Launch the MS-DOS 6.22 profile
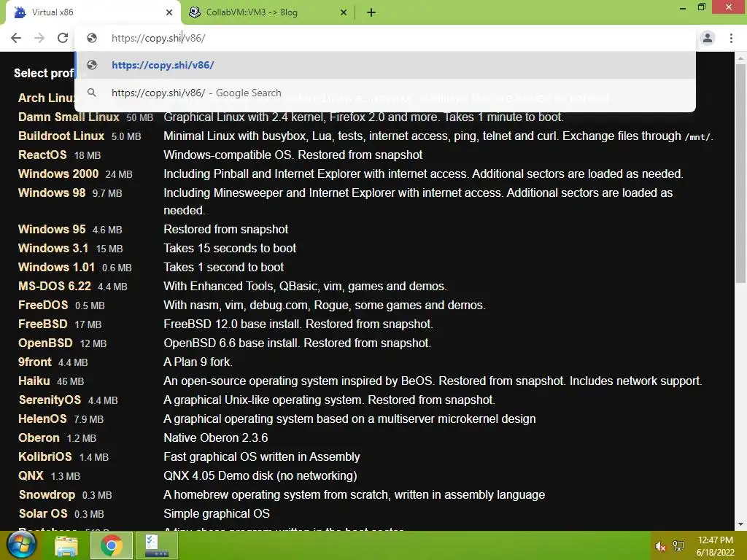 coord(54,286)
